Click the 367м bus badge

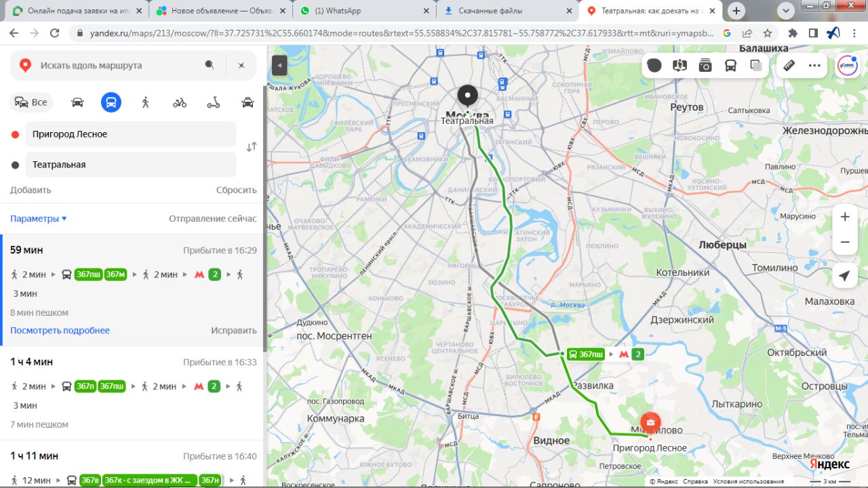(115, 274)
